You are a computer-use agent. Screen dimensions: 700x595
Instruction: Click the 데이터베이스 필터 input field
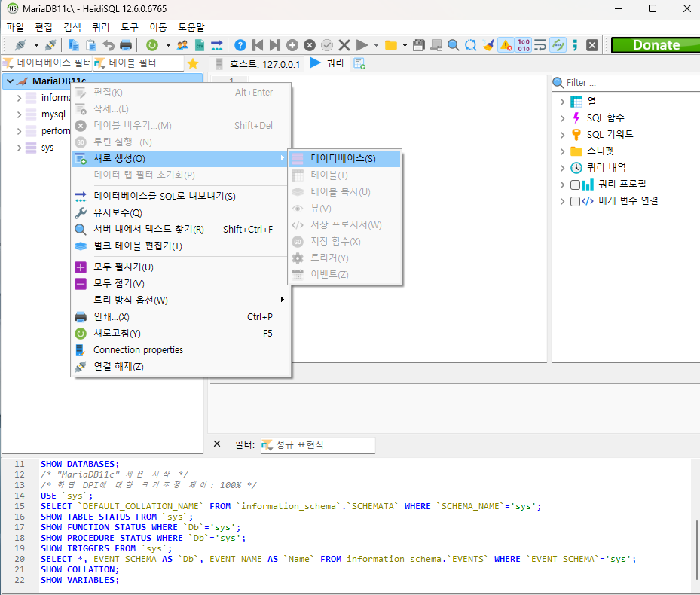pyautogui.click(x=47, y=63)
